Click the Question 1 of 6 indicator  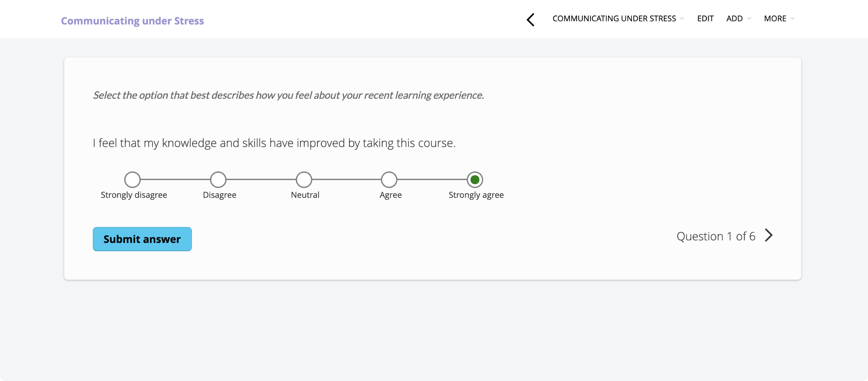[x=716, y=236]
